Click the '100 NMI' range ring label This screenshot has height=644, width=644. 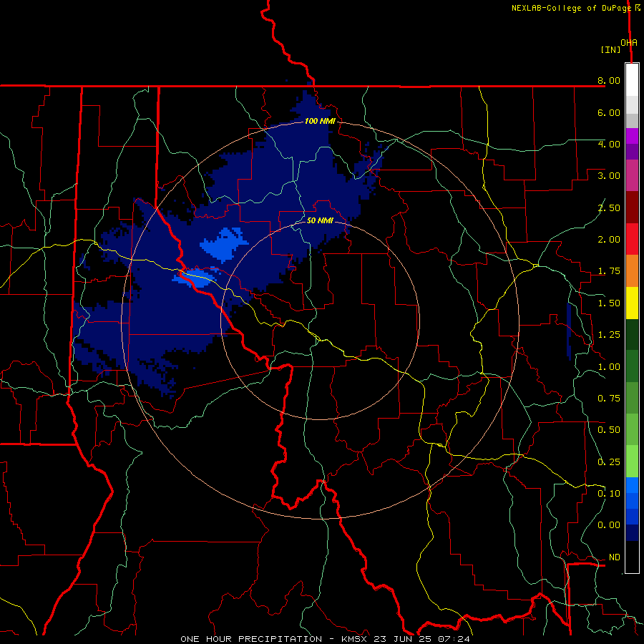point(320,121)
